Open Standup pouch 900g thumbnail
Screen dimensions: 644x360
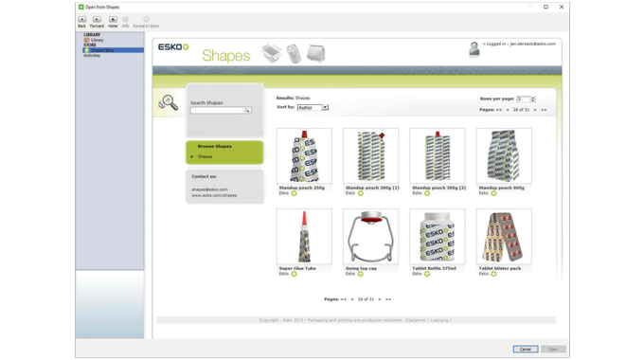(x=504, y=155)
